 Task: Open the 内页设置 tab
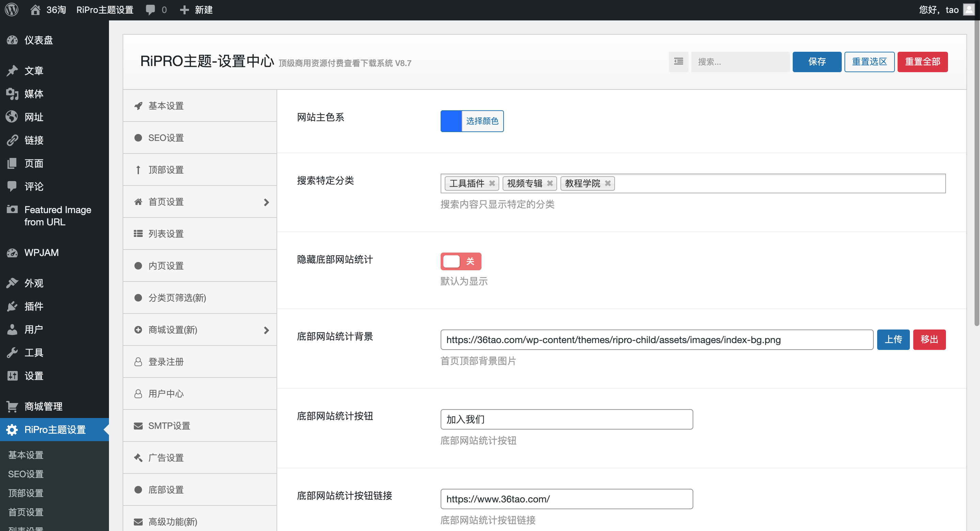tap(200, 265)
